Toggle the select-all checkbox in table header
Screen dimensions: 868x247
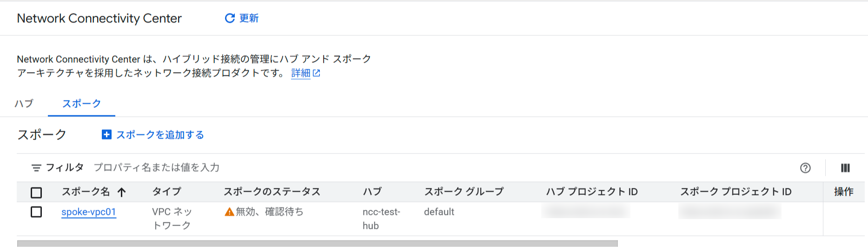coord(36,192)
